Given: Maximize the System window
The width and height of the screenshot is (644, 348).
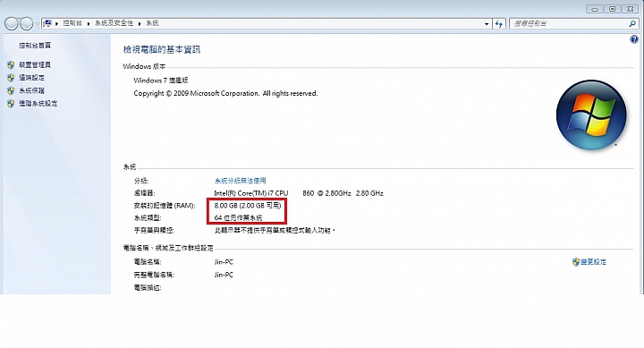Looking at the screenshot, I should 613,9.
